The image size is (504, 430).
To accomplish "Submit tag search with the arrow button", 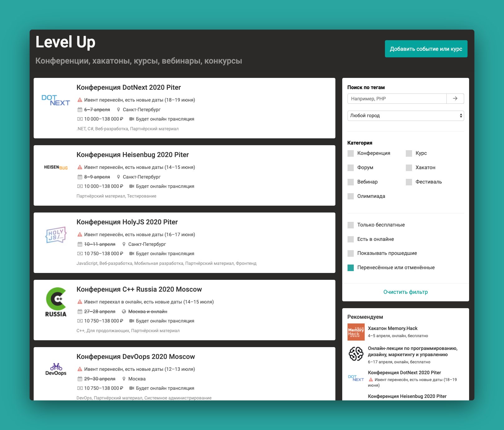I will point(455,98).
